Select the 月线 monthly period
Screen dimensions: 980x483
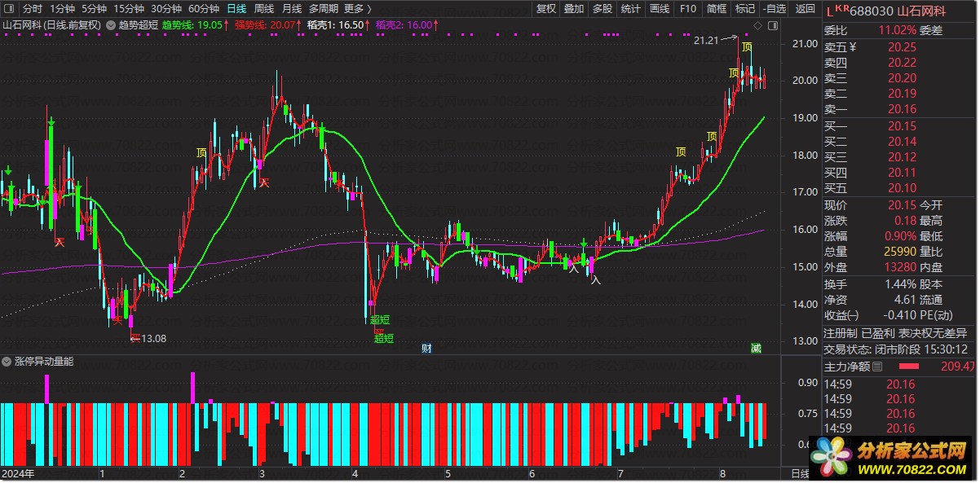click(291, 9)
